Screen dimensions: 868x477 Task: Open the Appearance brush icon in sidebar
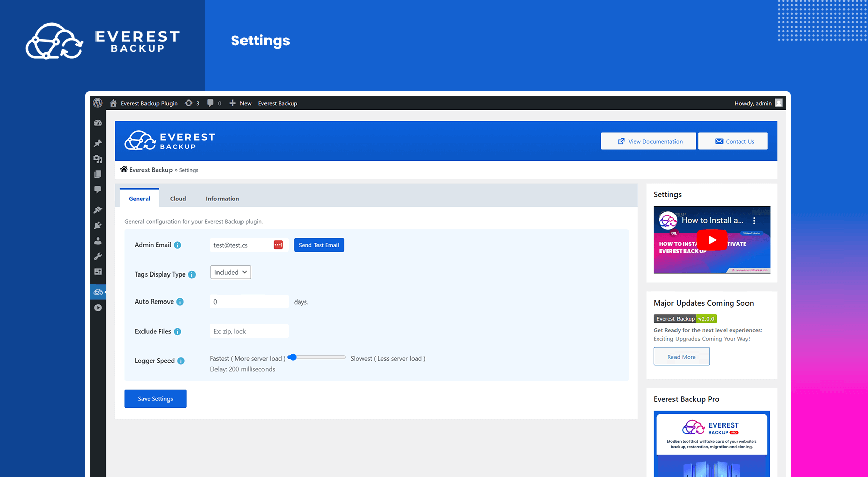[x=98, y=210]
